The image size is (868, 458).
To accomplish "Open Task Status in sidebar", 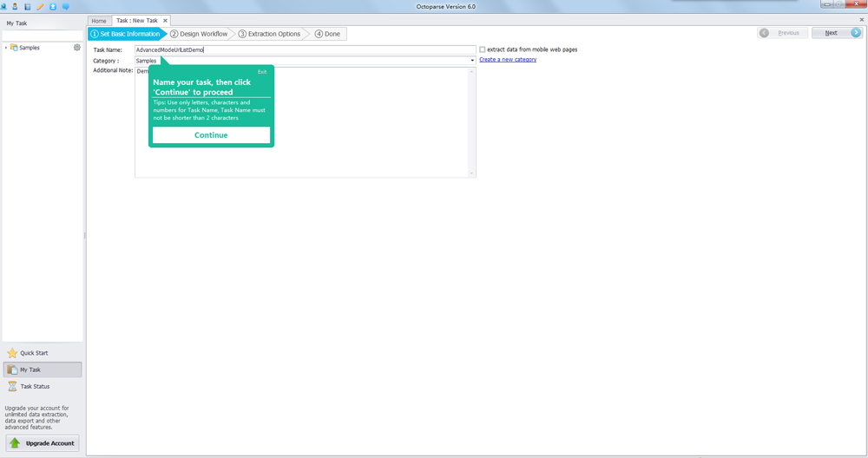I will pos(35,386).
